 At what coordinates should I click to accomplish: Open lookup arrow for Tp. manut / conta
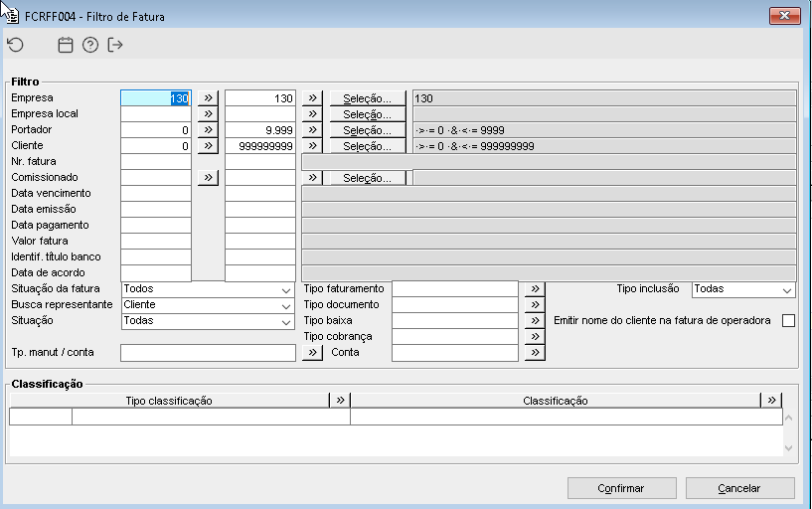312,353
